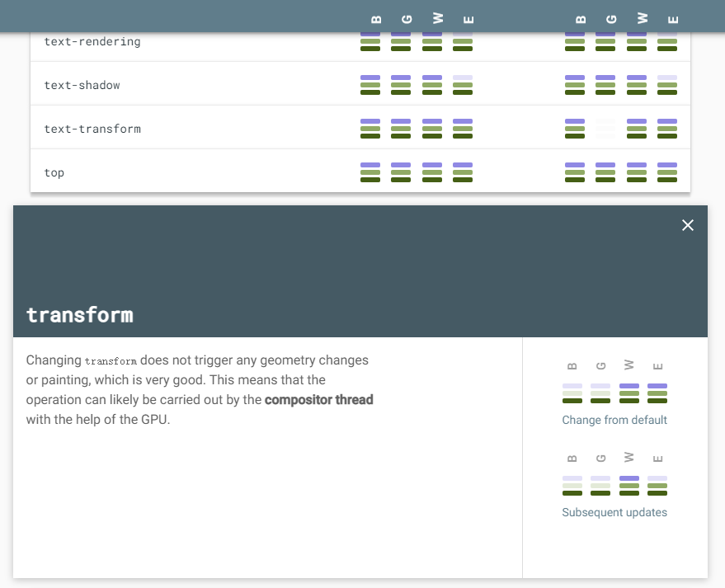Image resolution: width=725 pixels, height=588 pixels.
Task: Click the Change from default label
Action: tap(614, 420)
